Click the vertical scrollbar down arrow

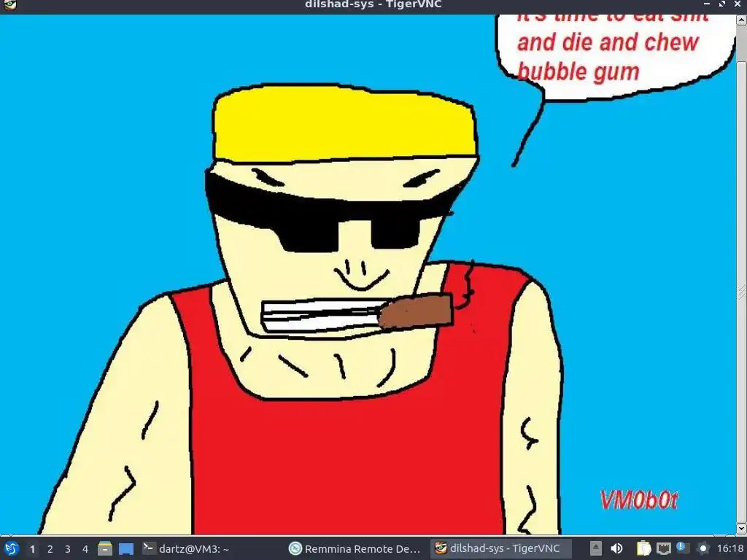[741, 528]
